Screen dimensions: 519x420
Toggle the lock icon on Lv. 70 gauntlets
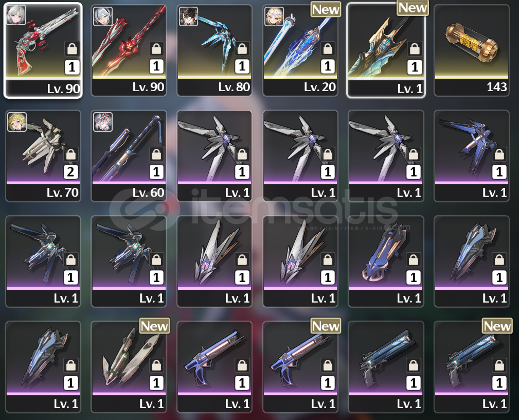pos(71,154)
